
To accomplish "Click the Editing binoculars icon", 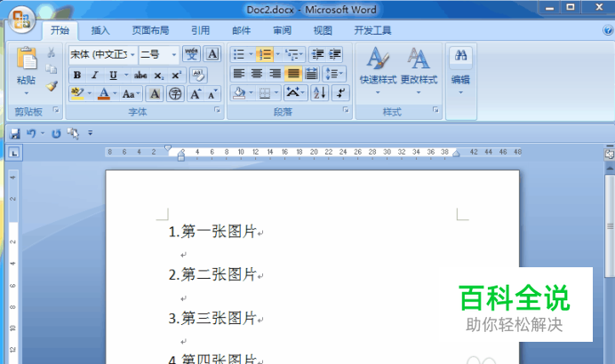I will [x=461, y=55].
